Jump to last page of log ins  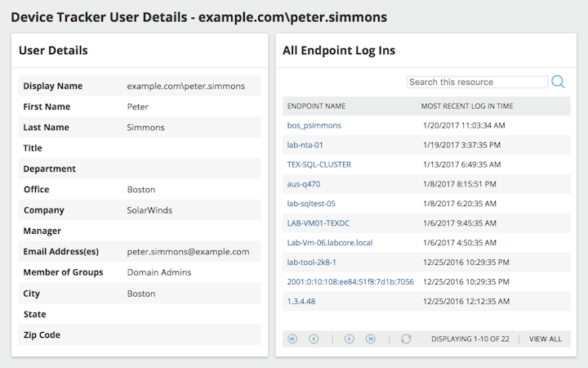click(370, 339)
